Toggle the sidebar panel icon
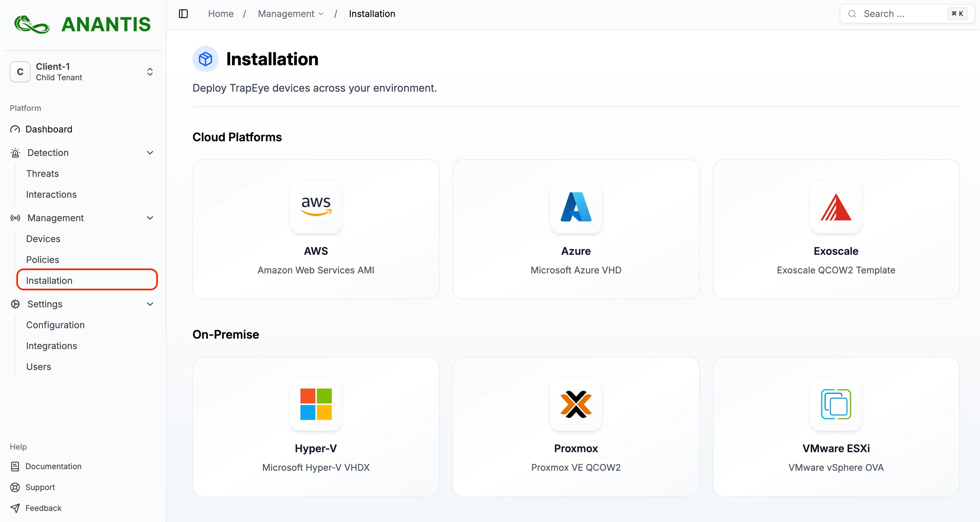Image resolution: width=980 pixels, height=522 pixels. (183, 14)
